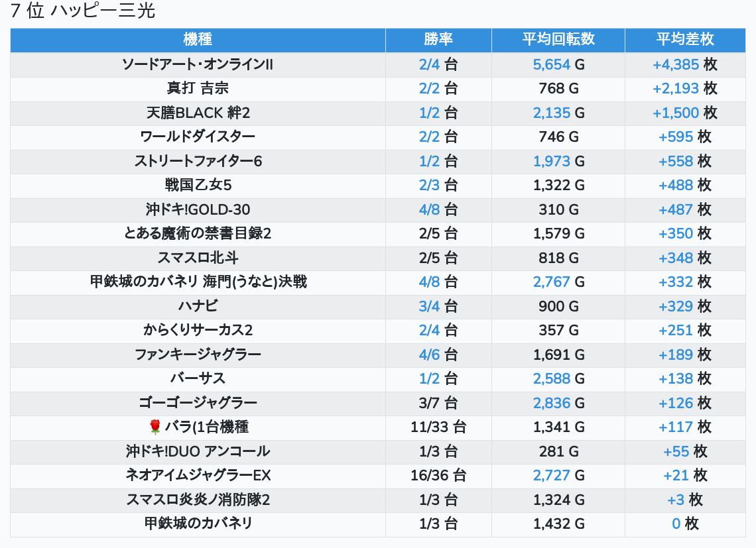This screenshot has width=756, height=548.
Task: Click the 2,727 G average spins value
Action: (558, 476)
